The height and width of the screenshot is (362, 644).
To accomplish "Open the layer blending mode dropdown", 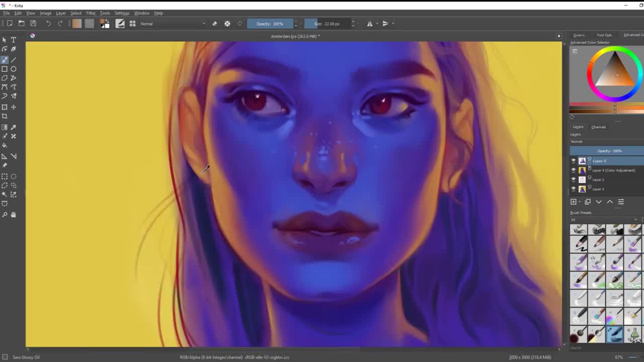I will click(607, 142).
